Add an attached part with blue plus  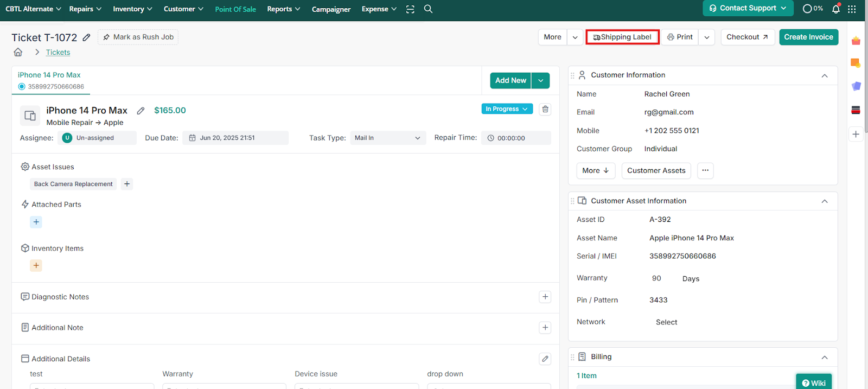pyautogui.click(x=36, y=222)
